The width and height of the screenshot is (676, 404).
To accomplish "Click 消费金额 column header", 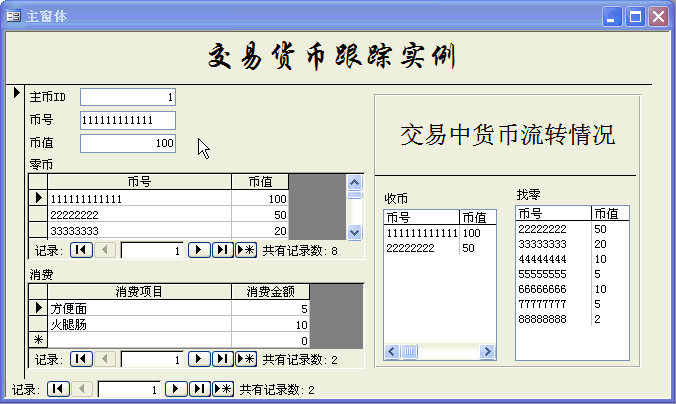I will pyautogui.click(x=270, y=292).
